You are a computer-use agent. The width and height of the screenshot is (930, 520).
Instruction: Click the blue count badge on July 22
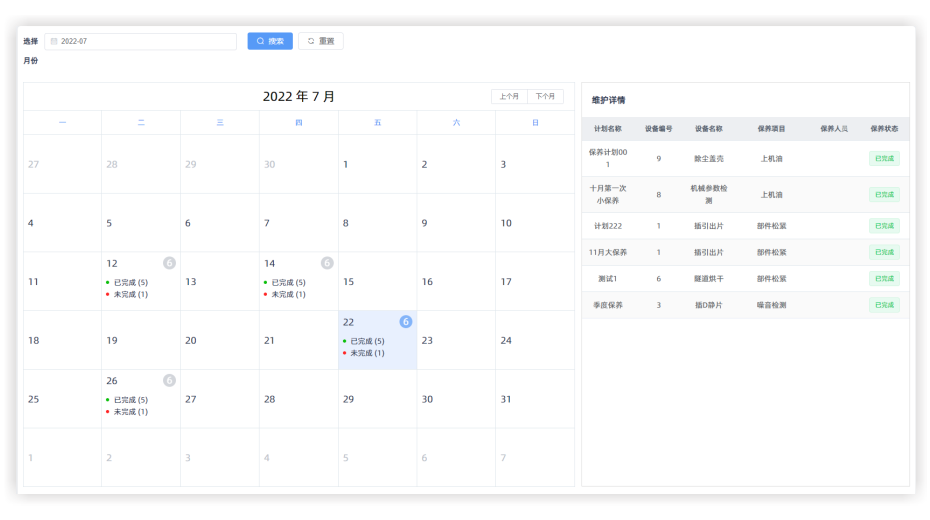pos(406,322)
